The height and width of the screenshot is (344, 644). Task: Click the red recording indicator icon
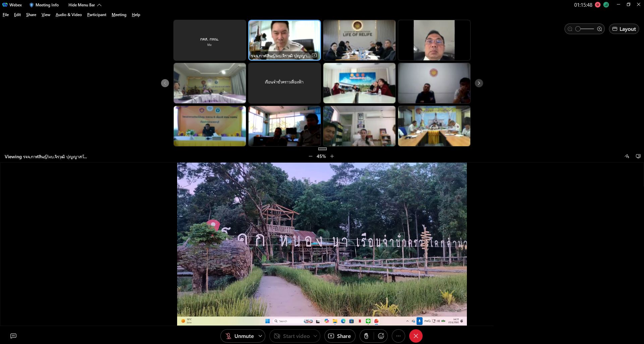tap(598, 5)
